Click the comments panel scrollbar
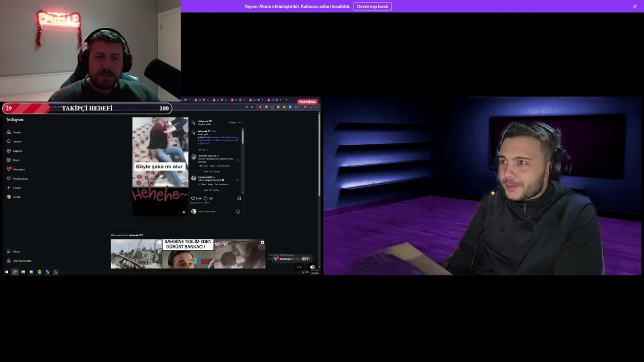Image resolution: width=644 pixels, height=362 pixels. [x=243, y=137]
